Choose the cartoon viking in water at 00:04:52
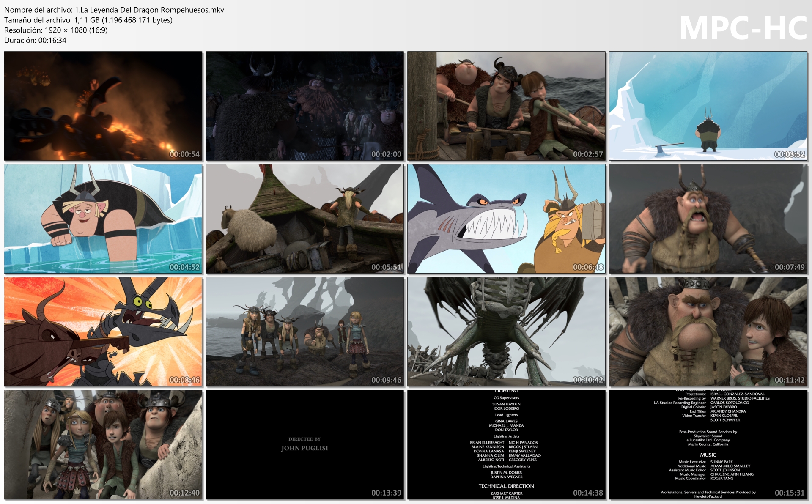The width and height of the screenshot is (812, 504). pos(103,219)
